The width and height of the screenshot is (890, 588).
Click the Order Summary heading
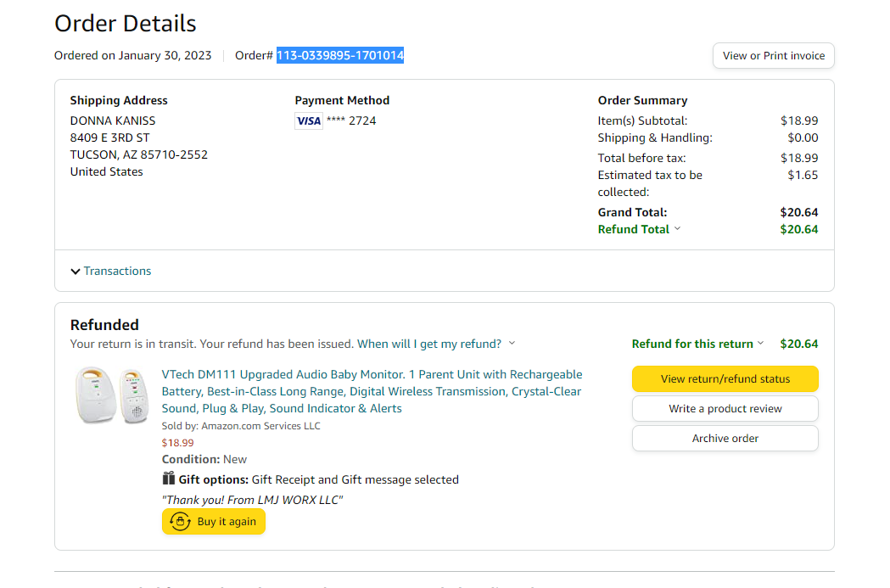pos(642,100)
